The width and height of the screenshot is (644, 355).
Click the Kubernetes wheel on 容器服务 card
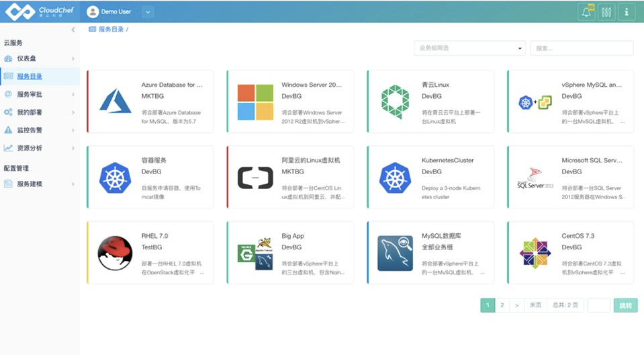[x=115, y=177]
